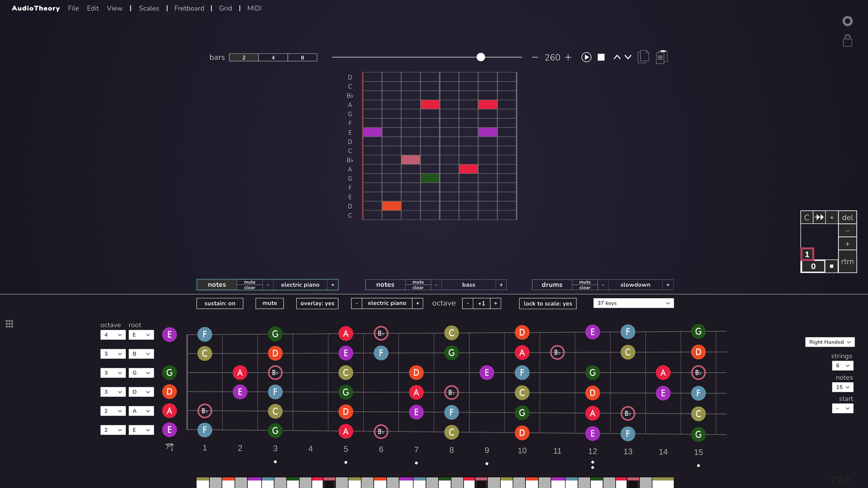Click the stop playback icon

tap(601, 57)
